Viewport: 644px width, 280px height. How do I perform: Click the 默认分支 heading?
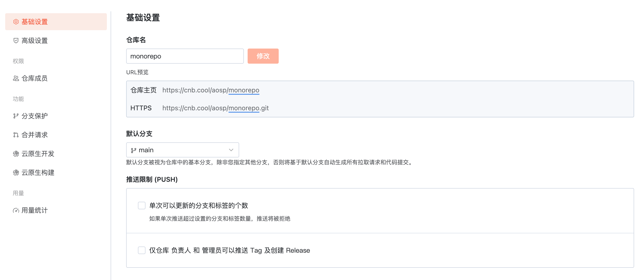click(x=139, y=134)
